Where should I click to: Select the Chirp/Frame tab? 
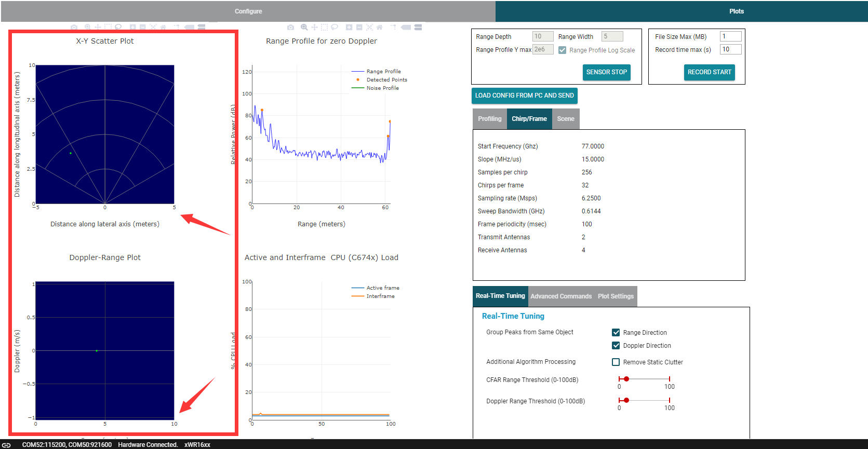click(529, 119)
